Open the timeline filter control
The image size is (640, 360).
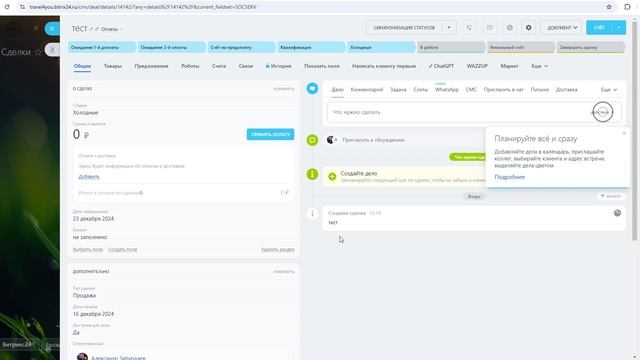point(610,196)
